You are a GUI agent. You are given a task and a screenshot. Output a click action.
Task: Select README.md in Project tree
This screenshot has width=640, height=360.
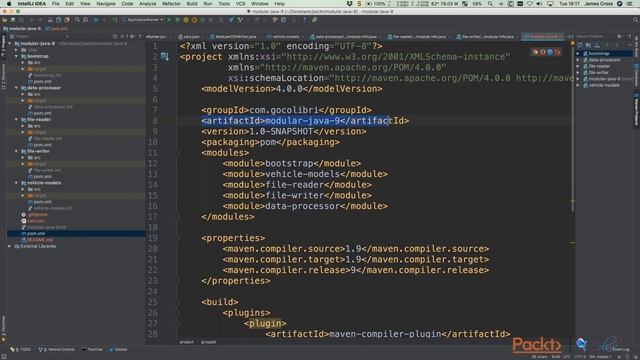pos(40,240)
